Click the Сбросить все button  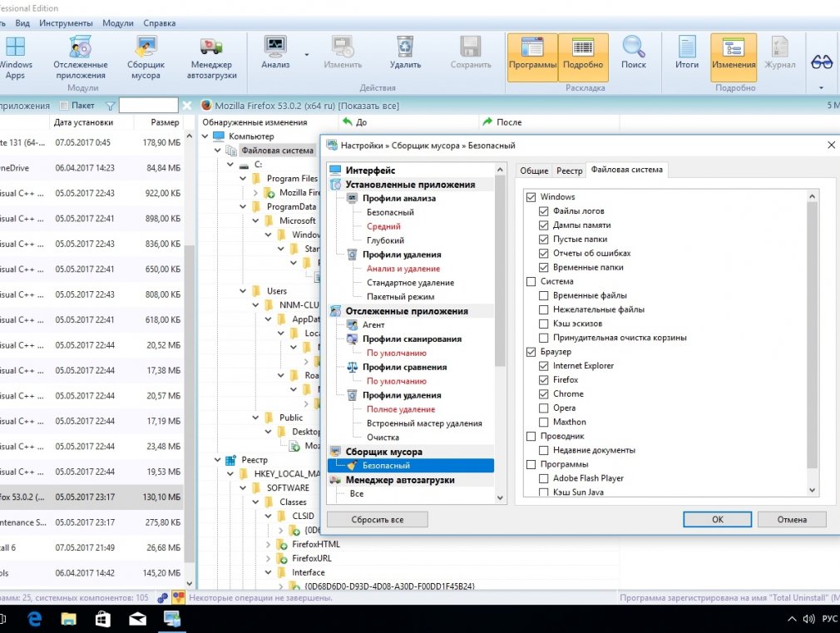point(377,519)
